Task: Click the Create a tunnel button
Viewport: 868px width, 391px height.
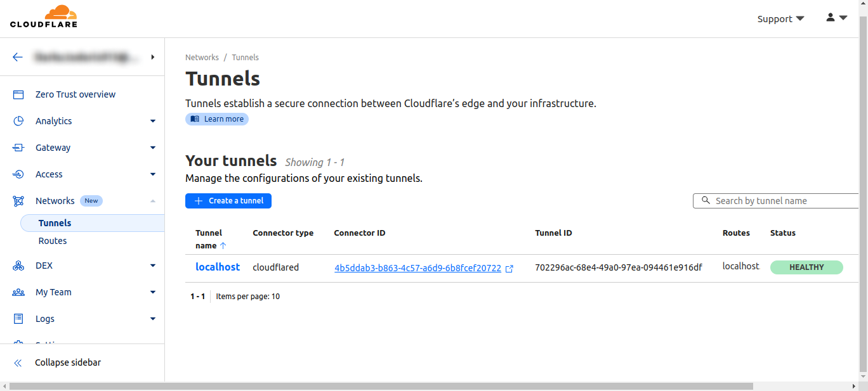Action: pyautogui.click(x=228, y=201)
